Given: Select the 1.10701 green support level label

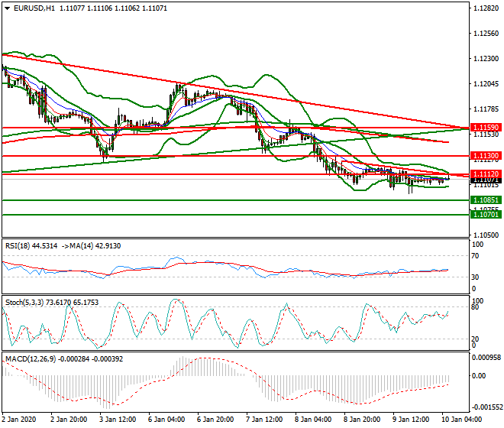Looking at the screenshot, I should click(x=486, y=214).
